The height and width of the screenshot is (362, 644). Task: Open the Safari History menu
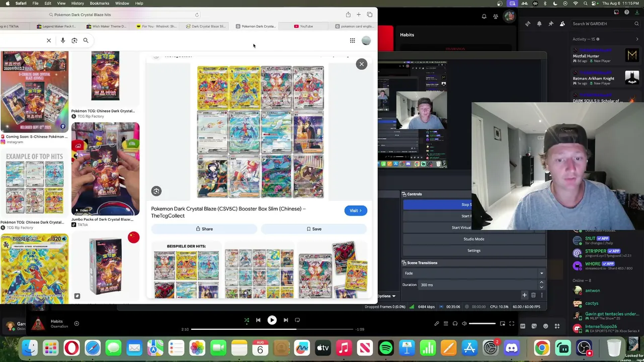(x=77, y=4)
